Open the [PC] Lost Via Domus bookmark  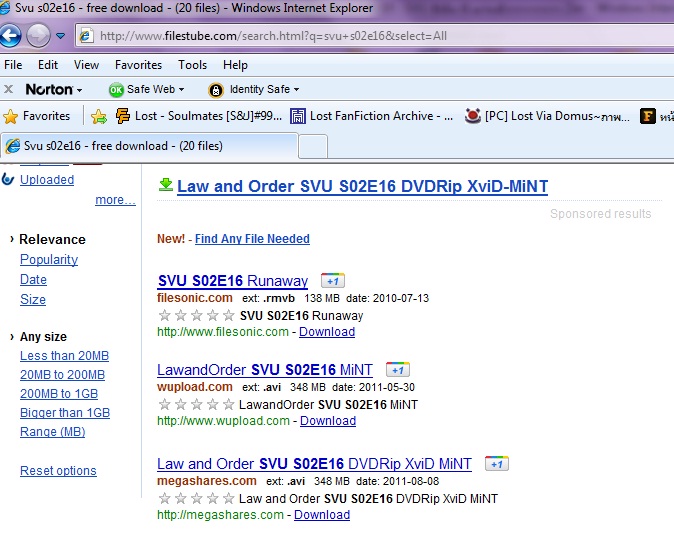547,116
